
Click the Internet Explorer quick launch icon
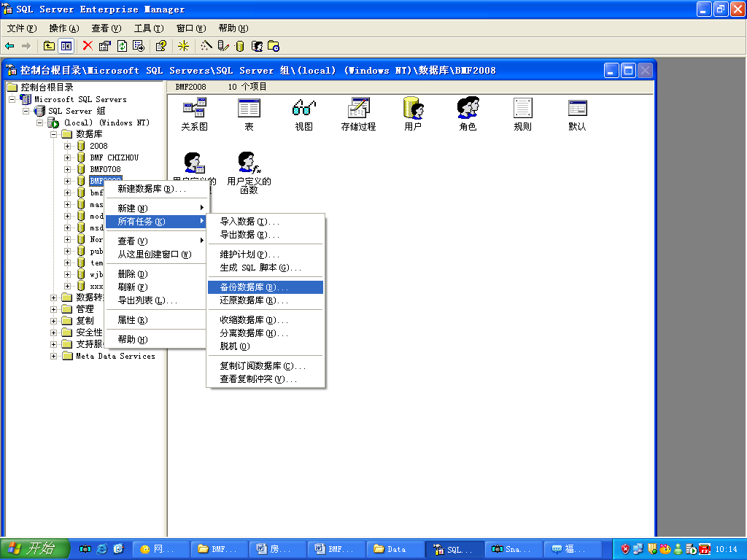coord(102,549)
